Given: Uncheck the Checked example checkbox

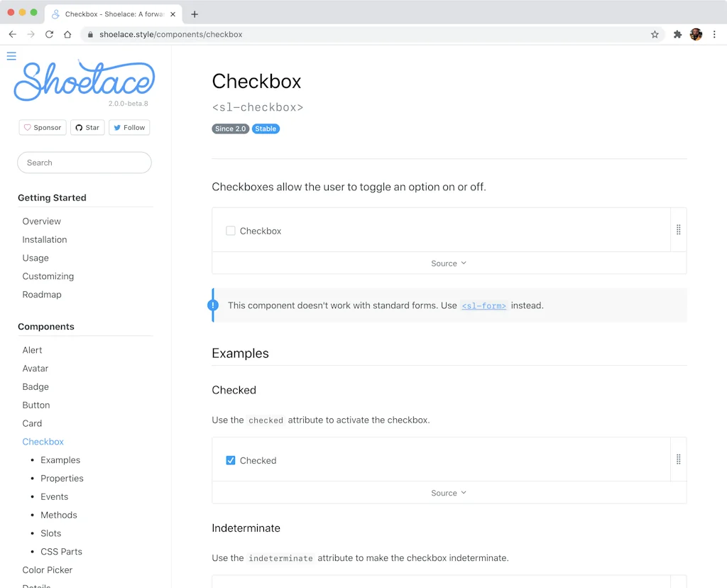Looking at the screenshot, I should (231, 460).
